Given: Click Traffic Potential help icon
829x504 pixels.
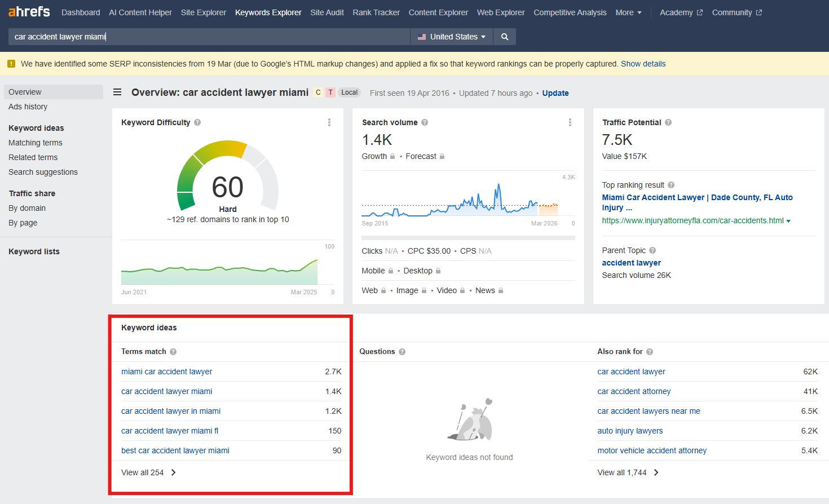Looking at the screenshot, I should click(668, 122).
